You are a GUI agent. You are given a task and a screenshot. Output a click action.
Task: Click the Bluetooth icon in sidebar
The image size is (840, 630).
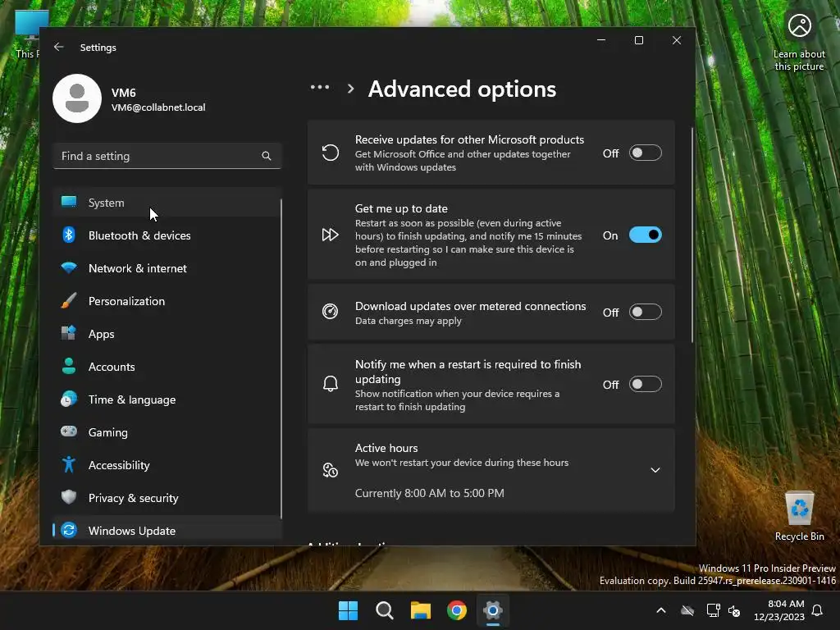(x=69, y=235)
